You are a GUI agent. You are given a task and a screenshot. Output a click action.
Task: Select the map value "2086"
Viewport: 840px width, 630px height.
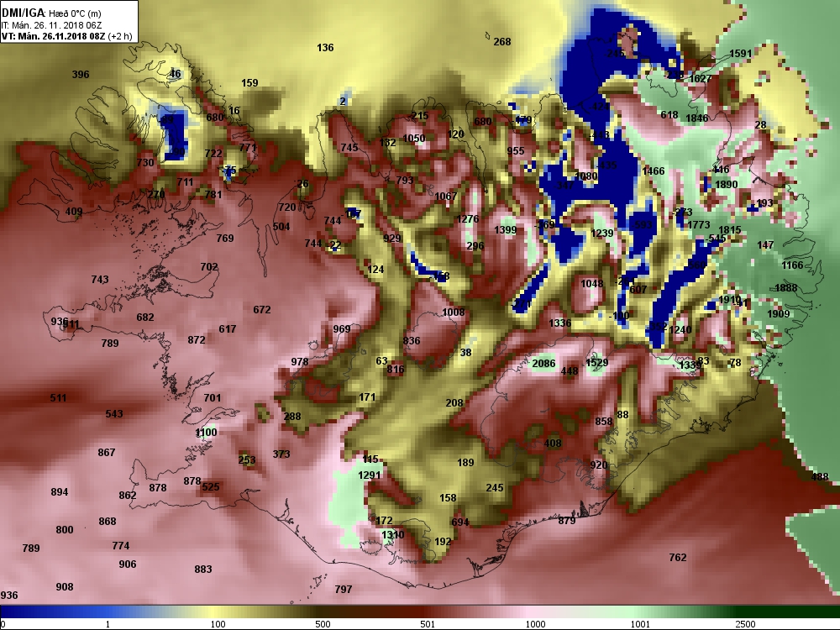click(x=543, y=364)
